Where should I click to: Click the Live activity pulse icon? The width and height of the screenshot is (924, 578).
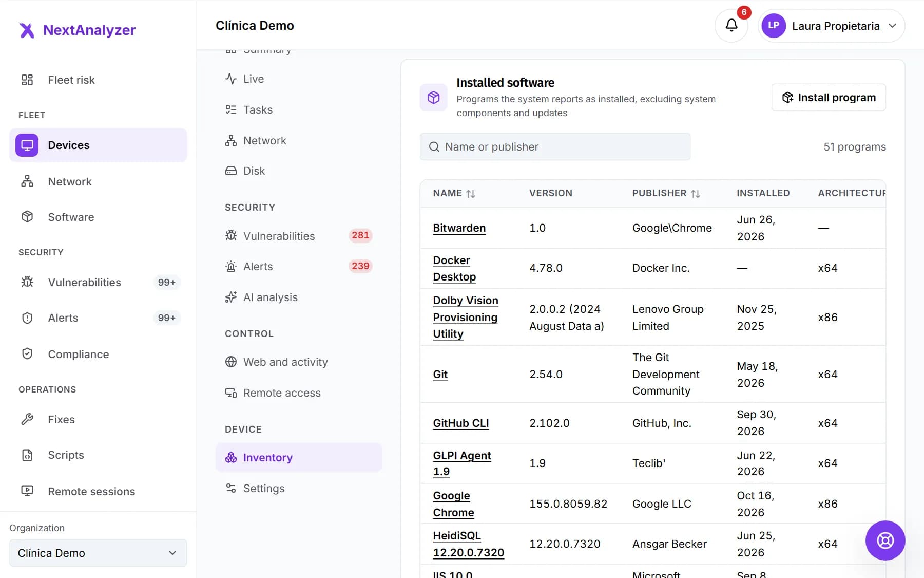(231, 79)
